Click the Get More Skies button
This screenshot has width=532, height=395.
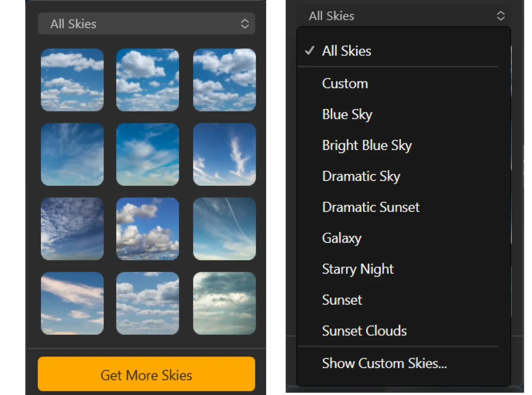pyautogui.click(x=146, y=374)
